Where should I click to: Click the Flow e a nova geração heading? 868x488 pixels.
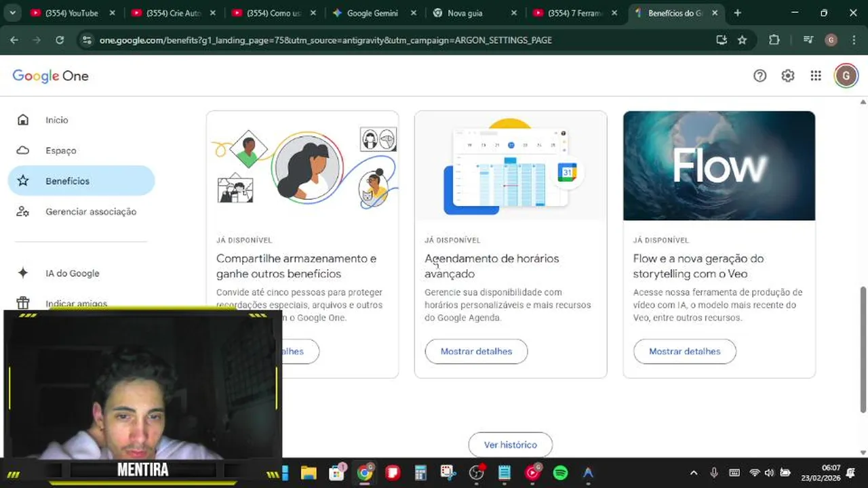pyautogui.click(x=698, y=266)
